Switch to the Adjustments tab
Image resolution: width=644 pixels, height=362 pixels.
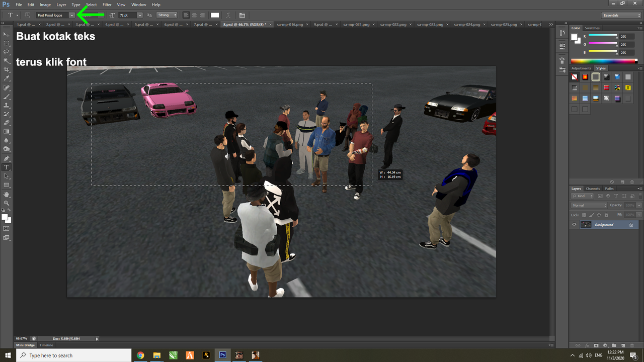[x=581, y=68]
